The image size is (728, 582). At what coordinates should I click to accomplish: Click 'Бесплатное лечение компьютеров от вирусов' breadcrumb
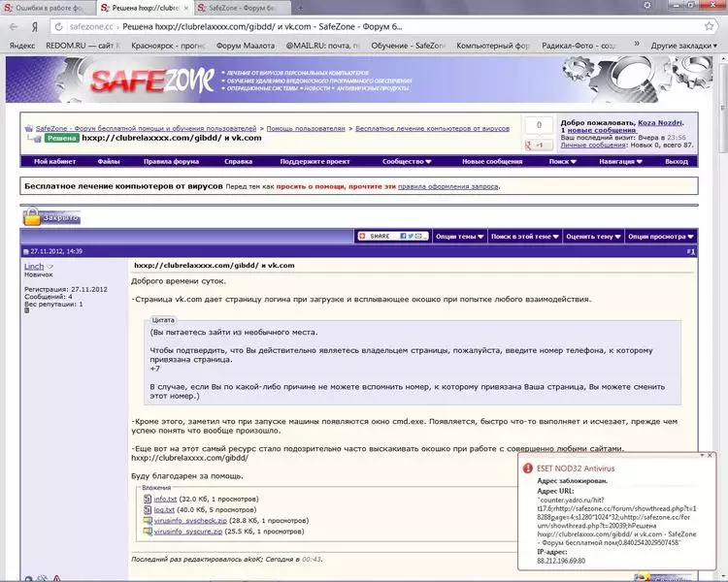432,129
